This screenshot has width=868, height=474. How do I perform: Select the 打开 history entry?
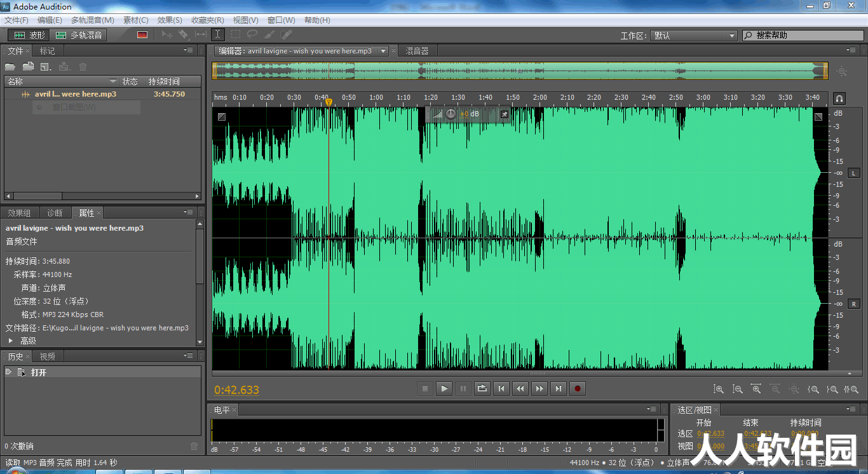102,372
